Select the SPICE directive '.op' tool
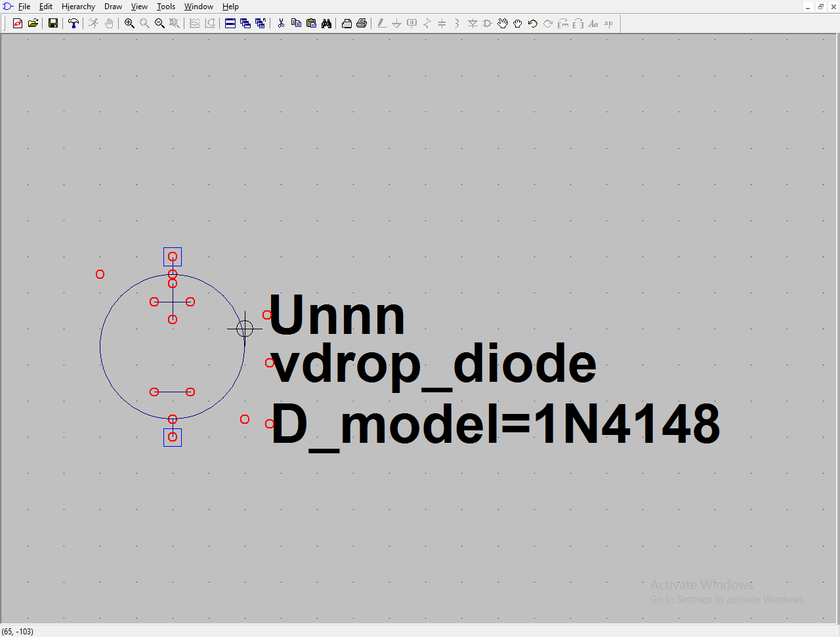Viewport: 840px width, 637px height. pyautogui.click(x=608, y=24)
